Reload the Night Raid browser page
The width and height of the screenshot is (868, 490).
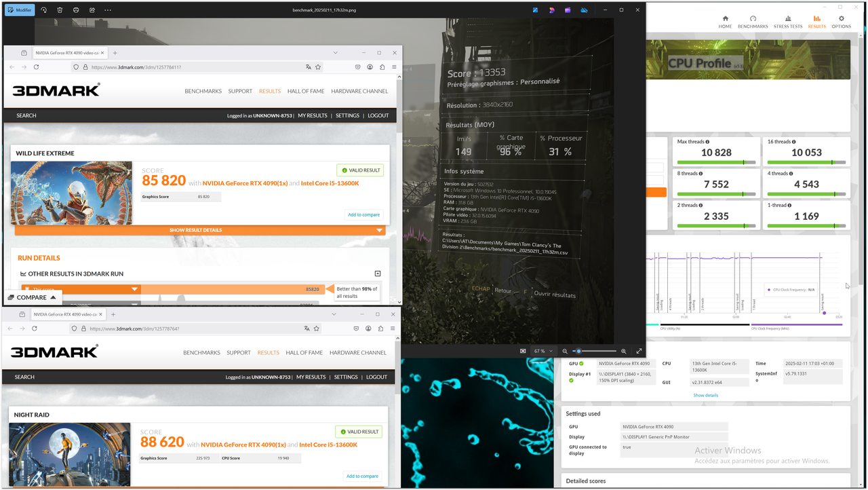pos(35,328)
